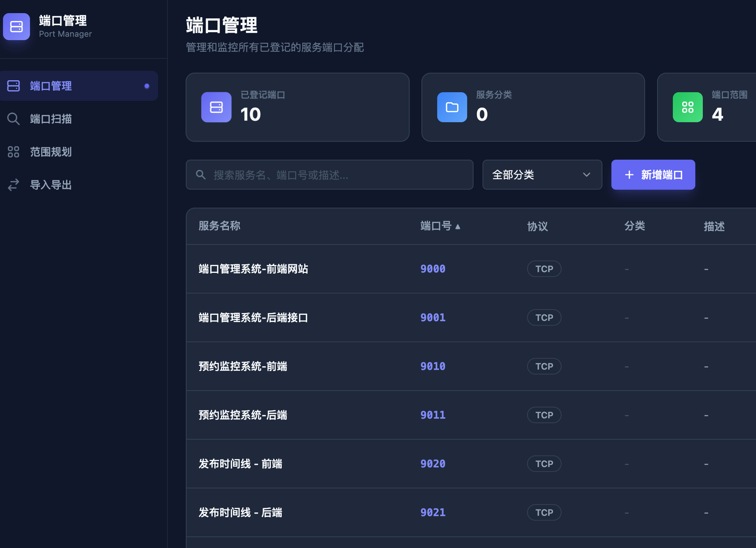The width and height of the screenshot is (756, 548).
Task: Click the blue folder icon on 服务分类 card
Action: (451, 107)
